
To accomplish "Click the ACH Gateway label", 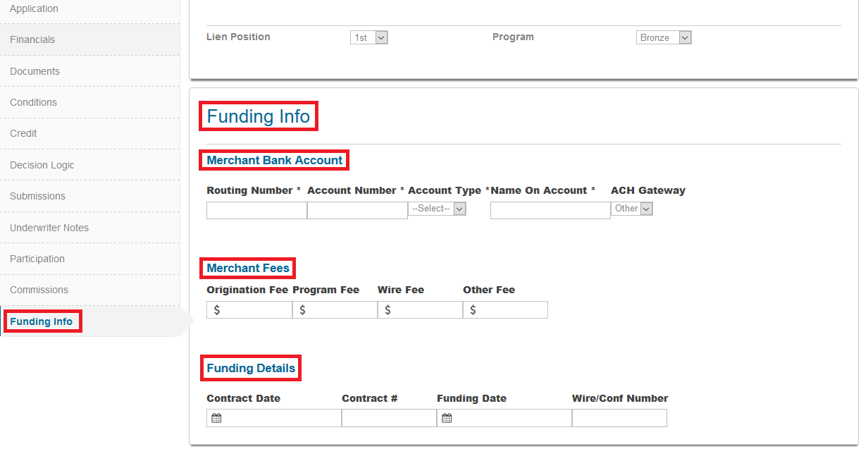I will (648, 190).
